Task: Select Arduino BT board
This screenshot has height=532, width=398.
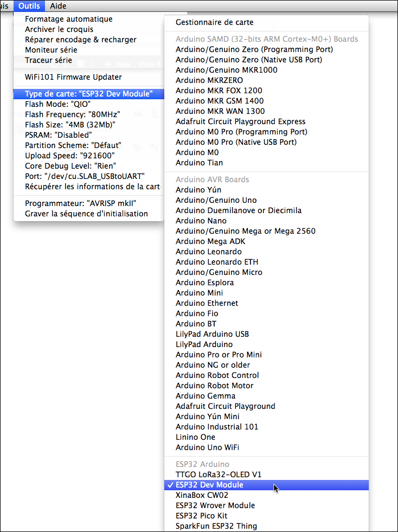Action: [x=266, y=324]
